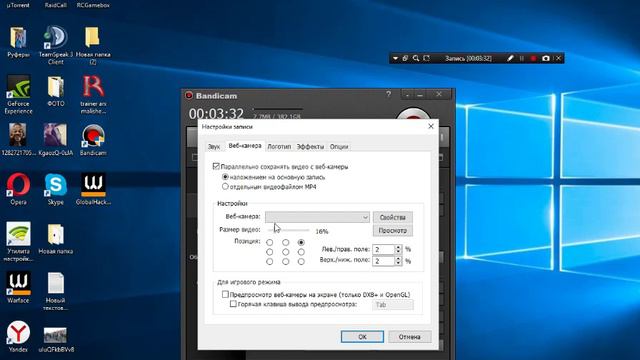Set webcam position to middle-right radio
The height and width of the screenshot is (360, 640).
coord(301,252)
